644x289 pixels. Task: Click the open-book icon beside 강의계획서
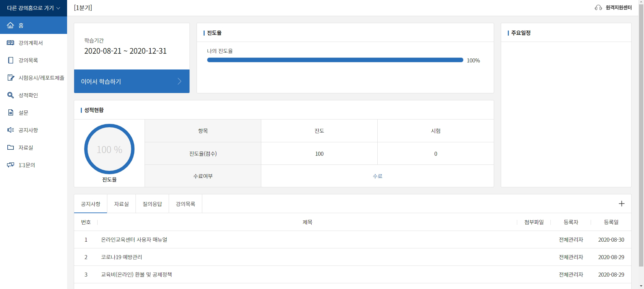tap(10, 43)
